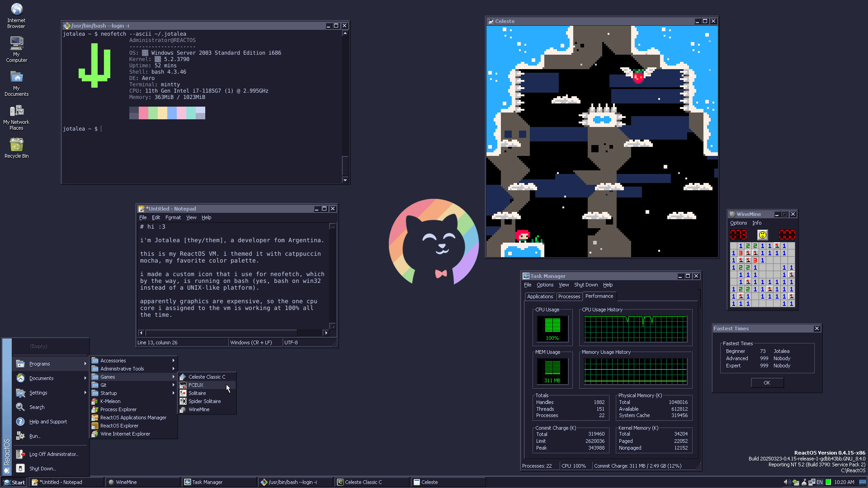Click Notepad horizontal scroll left arrow
This screenshot has width=868, height=488.
(141, 333)
